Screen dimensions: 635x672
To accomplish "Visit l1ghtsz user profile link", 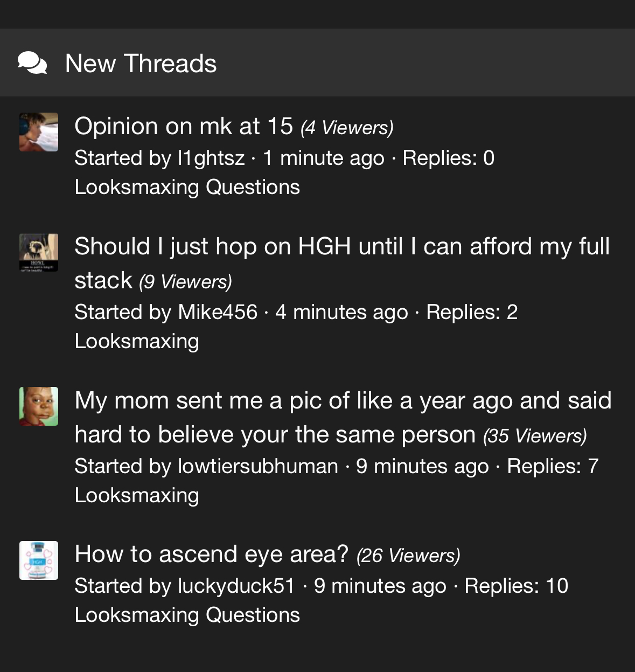I will [x=212, y=158].
